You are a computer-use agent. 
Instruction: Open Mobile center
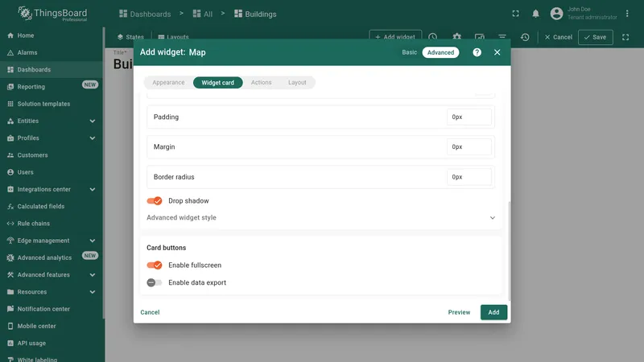coord(36,327)
